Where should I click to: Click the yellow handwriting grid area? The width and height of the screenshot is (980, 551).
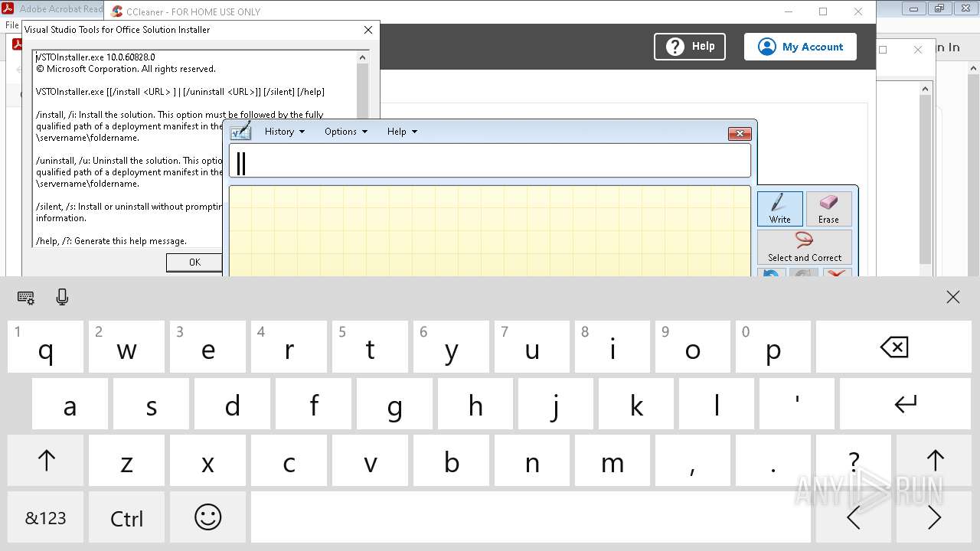[x=490, y=231]
